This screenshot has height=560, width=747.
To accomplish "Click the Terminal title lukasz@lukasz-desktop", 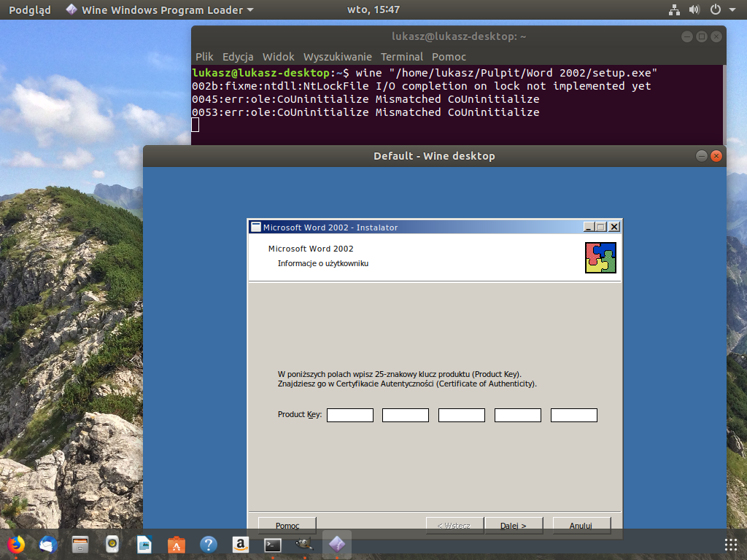I will pyautogui.click(x=459, y=36).
